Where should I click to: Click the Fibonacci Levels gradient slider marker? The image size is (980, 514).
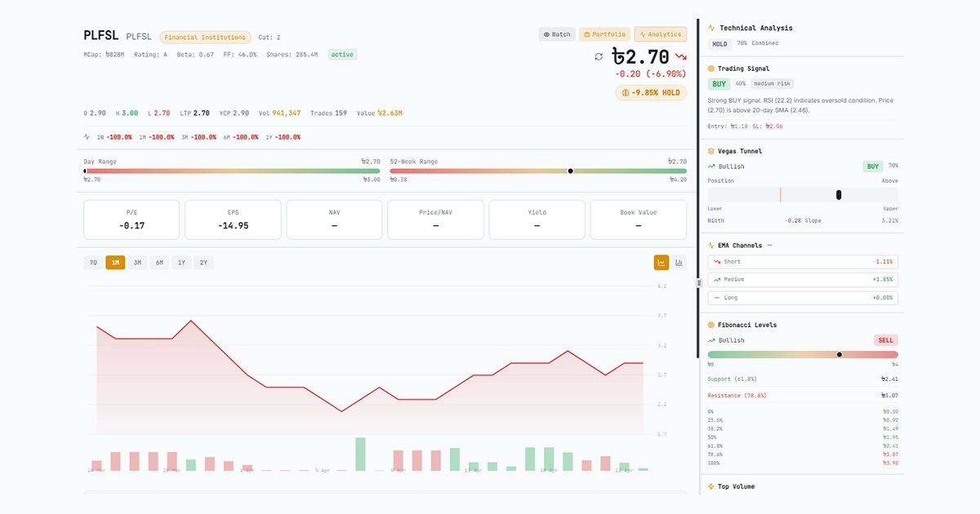(x=839, y=355)
